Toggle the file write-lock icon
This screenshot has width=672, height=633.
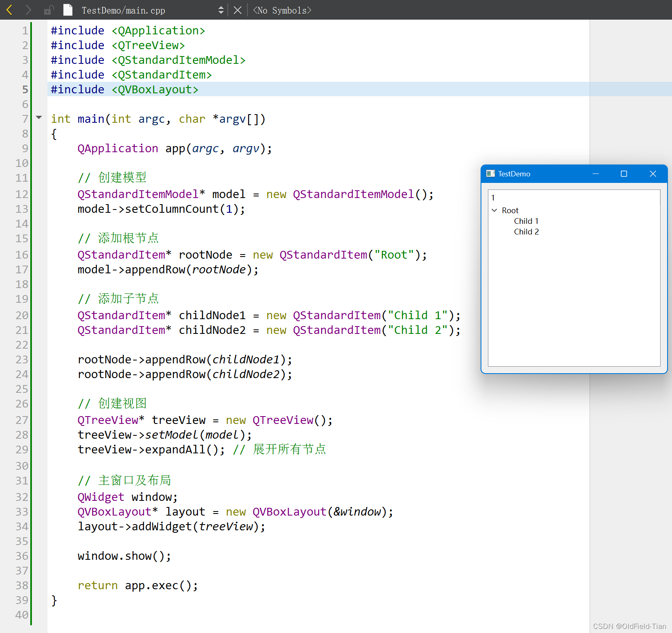[49, 10]
